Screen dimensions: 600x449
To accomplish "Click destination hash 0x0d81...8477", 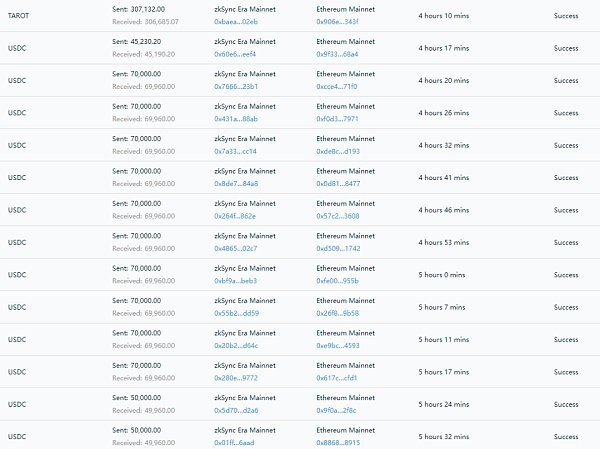I will (x=338, y=184).
